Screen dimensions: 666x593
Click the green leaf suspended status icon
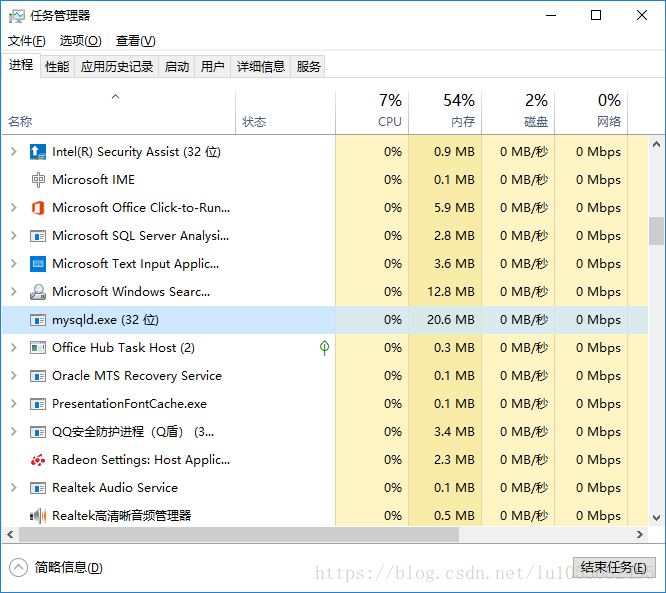325,348
